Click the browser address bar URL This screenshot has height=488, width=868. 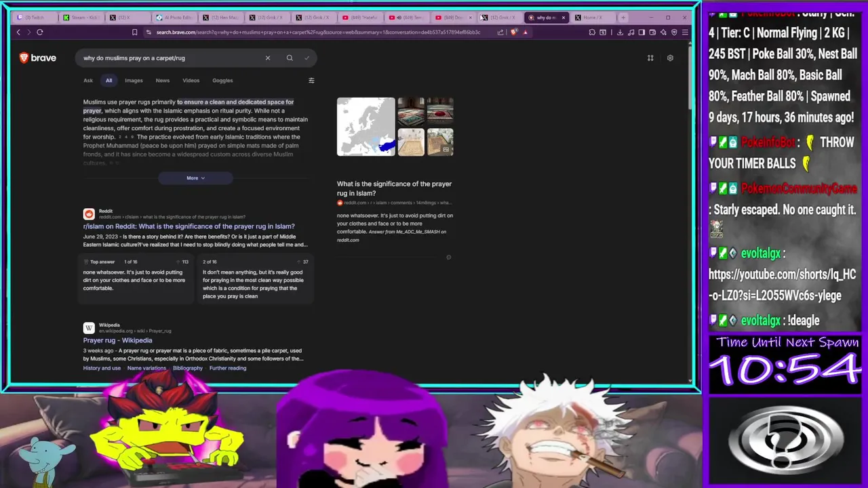pos(318,32)
